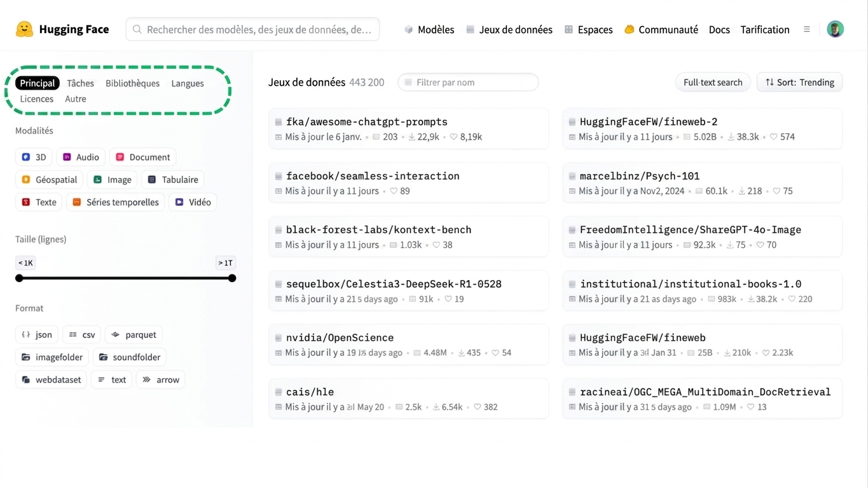Open the Docs link

719,29
